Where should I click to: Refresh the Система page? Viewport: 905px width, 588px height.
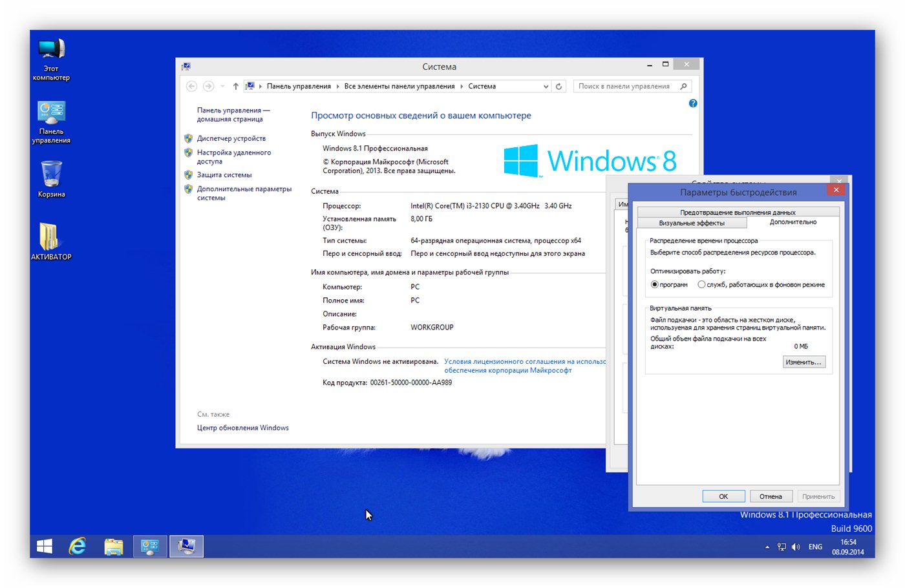click(559, 86)
